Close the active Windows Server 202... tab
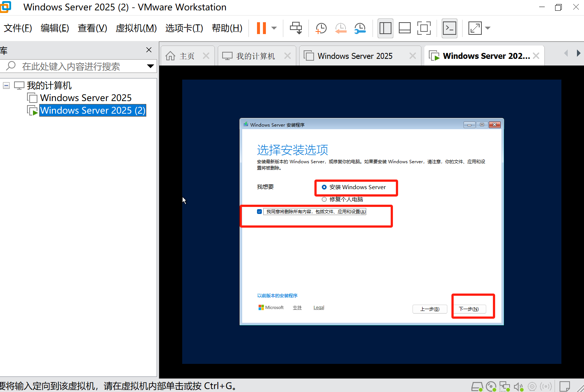The height and width of the screenshot is (392, 584). point(536,56)
